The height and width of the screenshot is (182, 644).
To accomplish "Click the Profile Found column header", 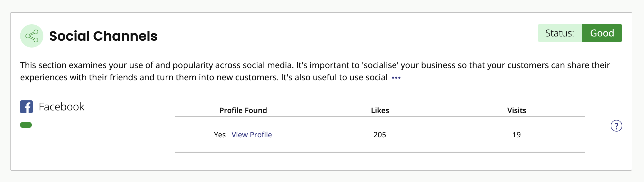I will point(243,110).
